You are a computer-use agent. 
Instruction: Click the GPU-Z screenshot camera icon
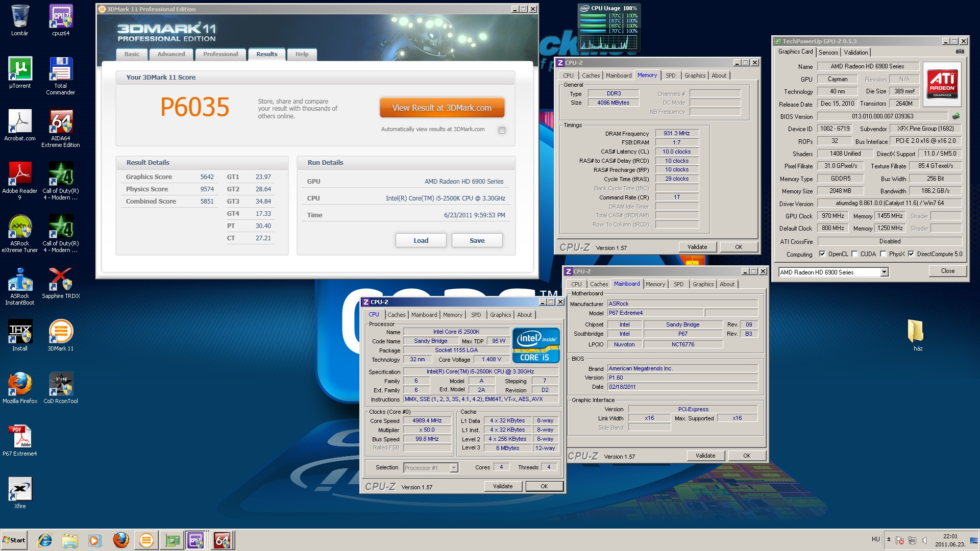click(x=960, y=52)
